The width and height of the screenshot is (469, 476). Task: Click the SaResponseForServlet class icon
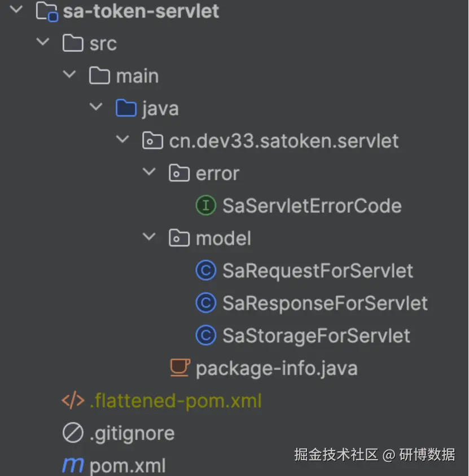click(206, 303)
